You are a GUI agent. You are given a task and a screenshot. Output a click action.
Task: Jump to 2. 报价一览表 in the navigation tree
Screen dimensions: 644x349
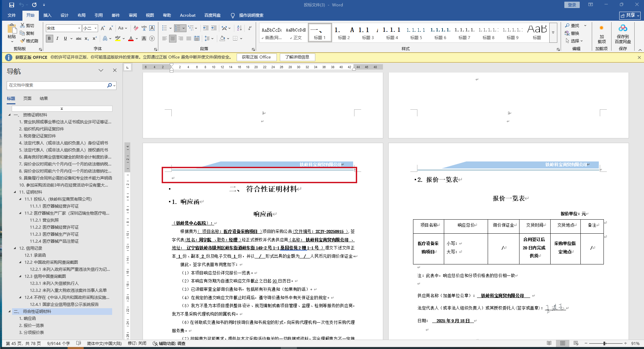[31, 326]
